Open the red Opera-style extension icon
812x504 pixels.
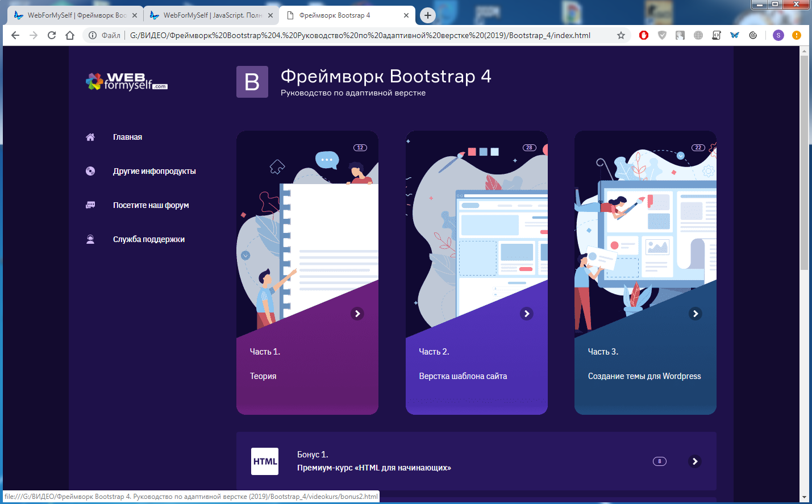[644, 35]
